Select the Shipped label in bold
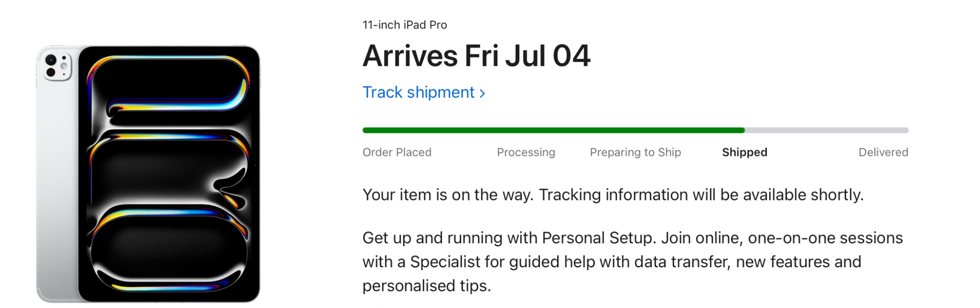Image resolution: width=980 pixels, height=308 pixels. pyautogui.click(x=744, y=152)
